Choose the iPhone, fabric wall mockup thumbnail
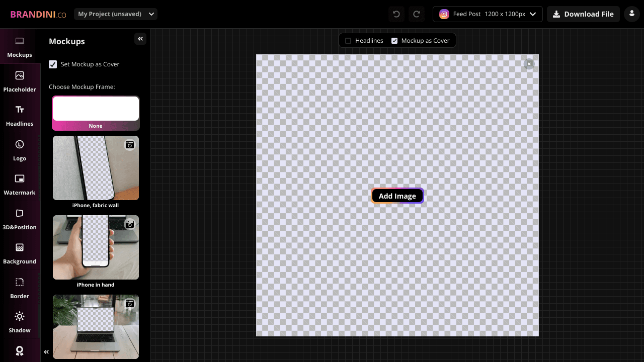Screen dimensions: 644x362 pyautogui.click(x=96, y=168)
